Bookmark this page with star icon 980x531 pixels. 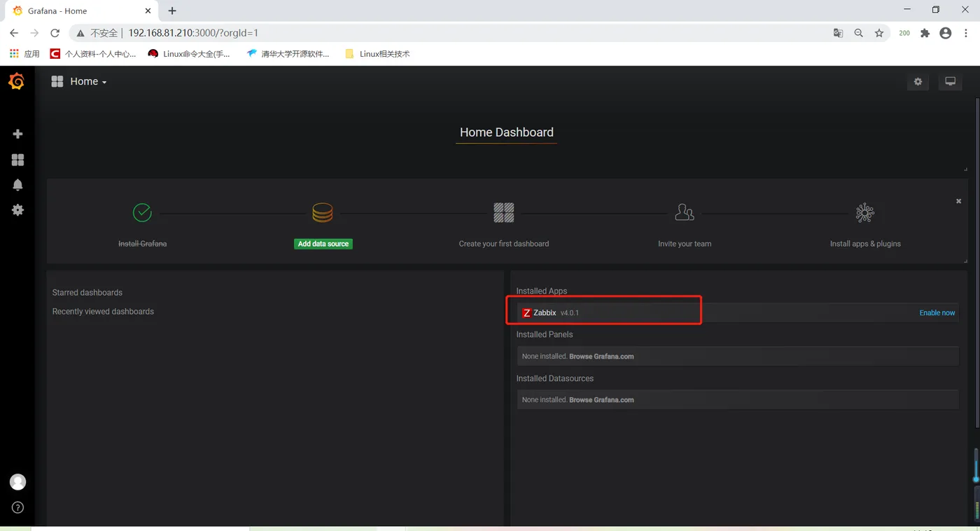click(879, 33)
